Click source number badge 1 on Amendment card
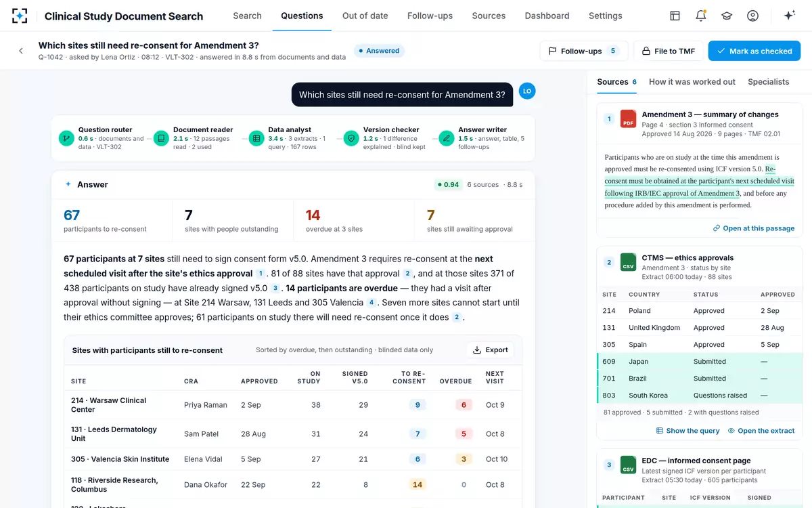This screenshot has width=812, height=508. point(609,119)
